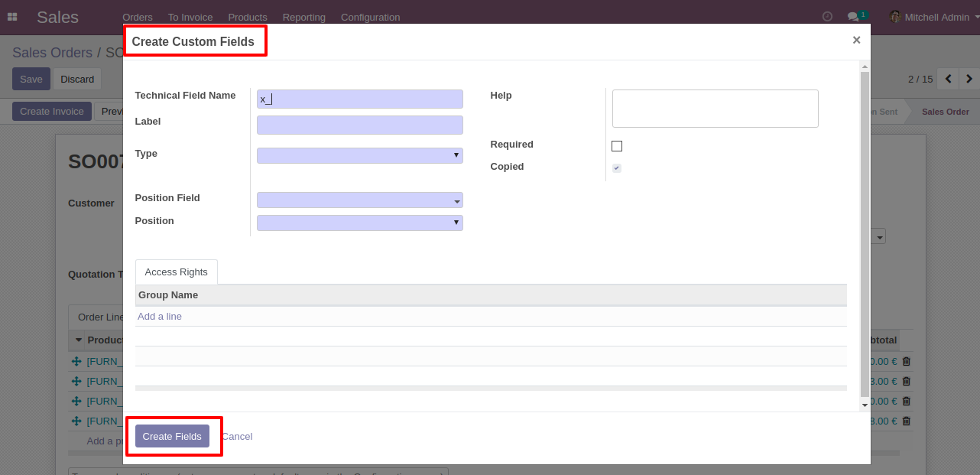Image resolution: width=980 pixels, height=475 pixels.
Task: Open the To Invoice menu
Action: pos(190,17)
